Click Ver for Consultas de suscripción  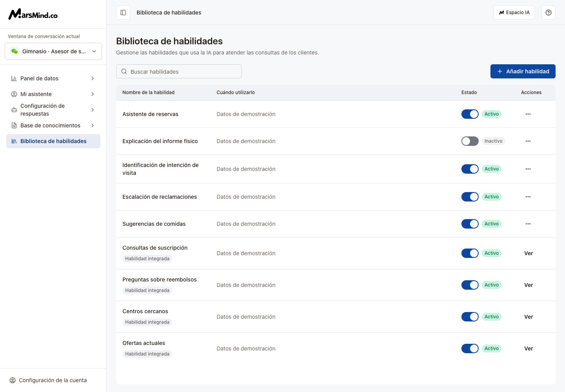click(529, 253)
